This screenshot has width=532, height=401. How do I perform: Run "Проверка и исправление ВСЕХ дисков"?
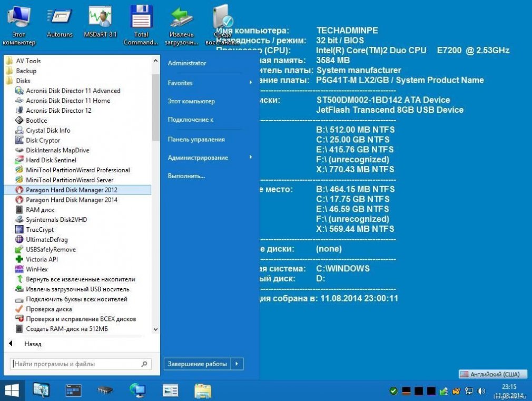[x=81, y=319]
